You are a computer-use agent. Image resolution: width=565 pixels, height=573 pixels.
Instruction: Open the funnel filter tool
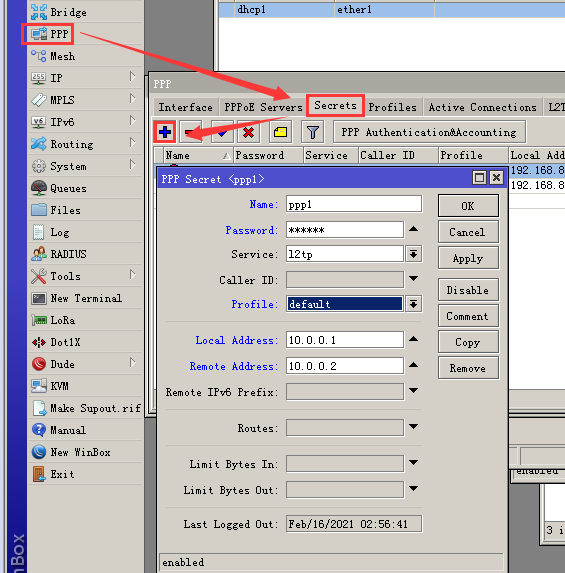tap(312, 132)
